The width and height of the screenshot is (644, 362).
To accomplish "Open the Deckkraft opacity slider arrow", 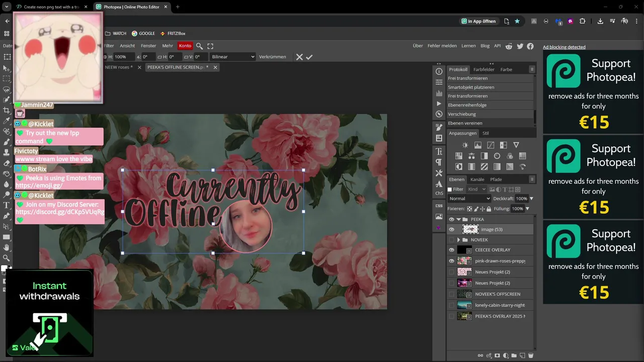I will [531, 199].
